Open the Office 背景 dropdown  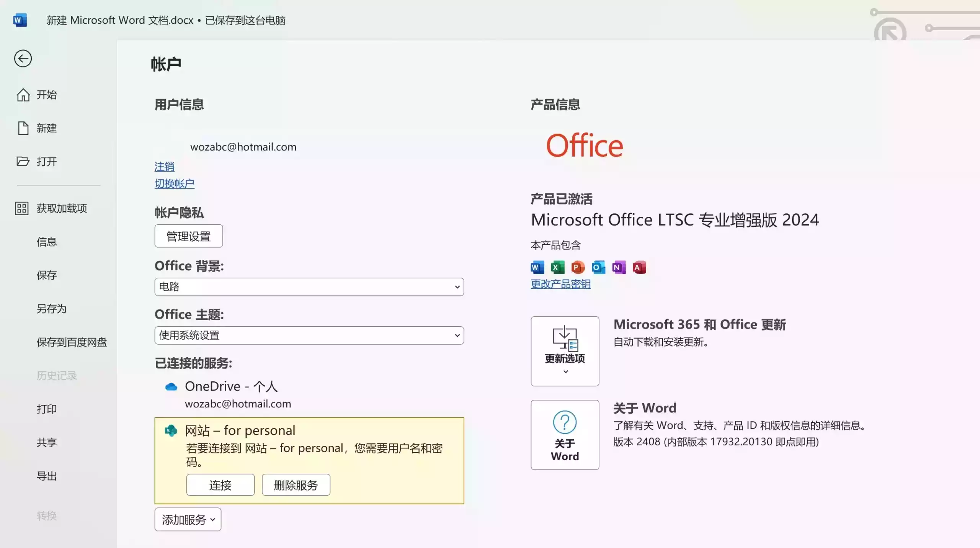(309, 287)
